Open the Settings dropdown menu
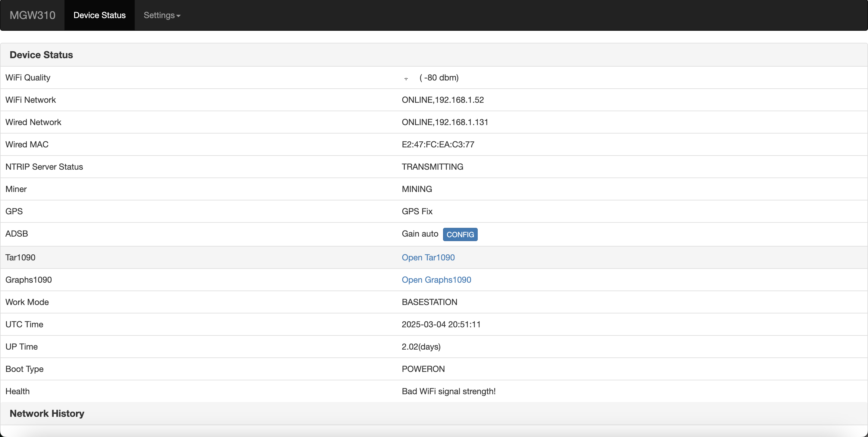 [162, 15]
